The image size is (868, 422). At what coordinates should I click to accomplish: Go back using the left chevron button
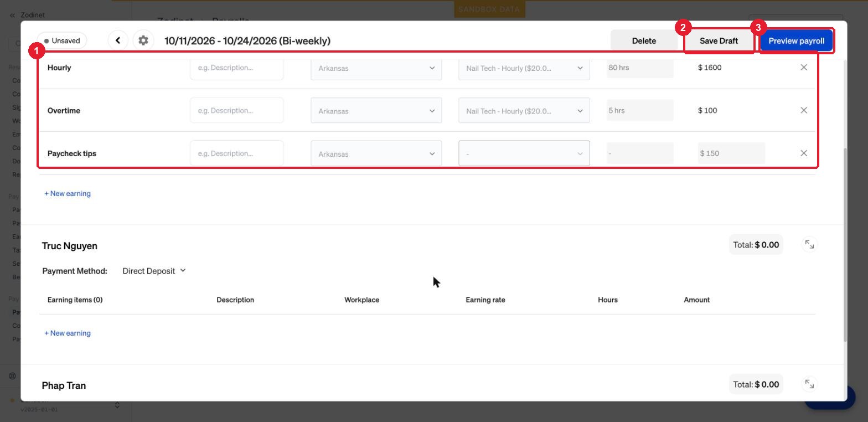[x=118, y=40]
